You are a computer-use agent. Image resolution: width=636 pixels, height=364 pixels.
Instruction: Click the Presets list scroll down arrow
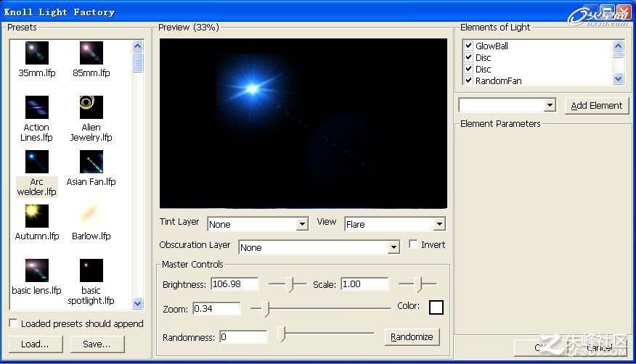click(138, 303)
